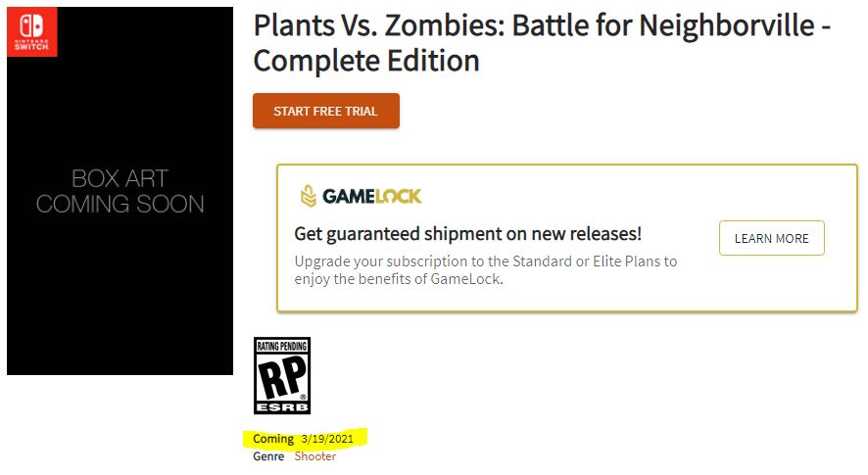Click the Plants Vs. Zombies title heading
The width and height of the screenshot is (868, 475).
542,24
